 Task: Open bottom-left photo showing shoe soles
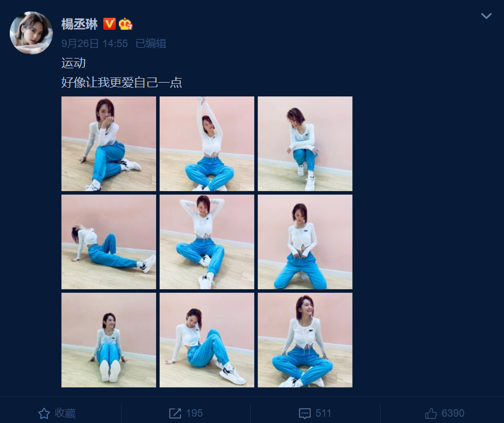coord(108,340)
